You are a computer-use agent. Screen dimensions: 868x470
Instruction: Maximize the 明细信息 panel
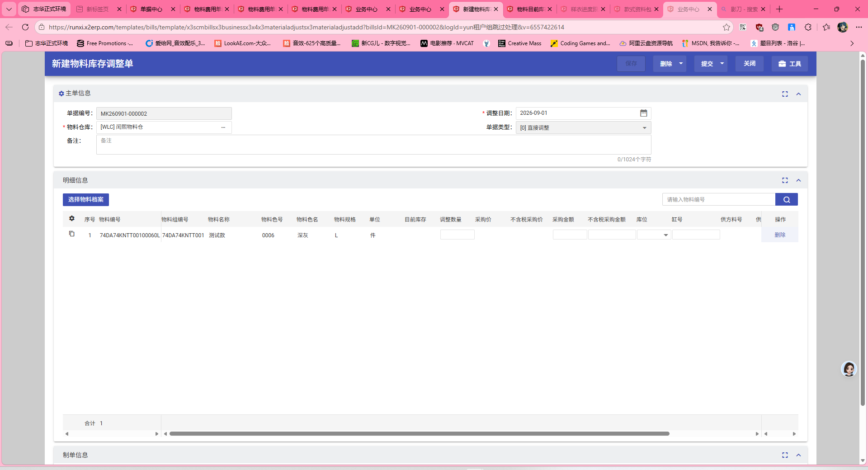(x=785, y=180)
